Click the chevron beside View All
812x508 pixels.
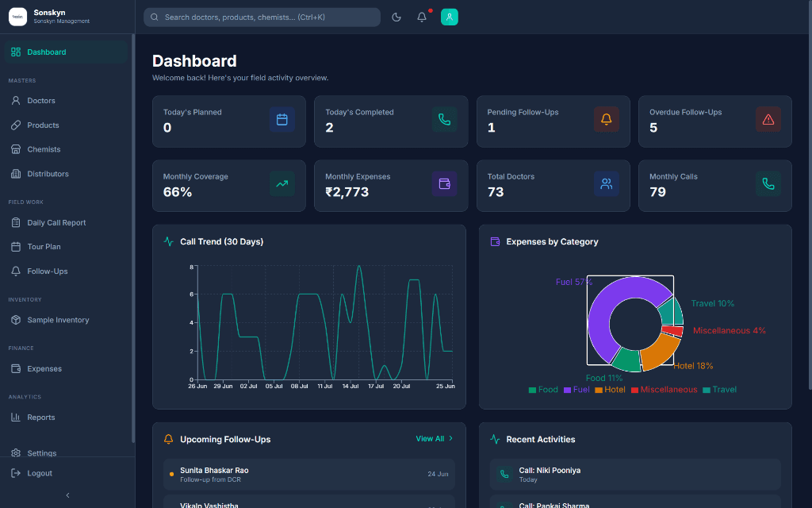point(450,438)
